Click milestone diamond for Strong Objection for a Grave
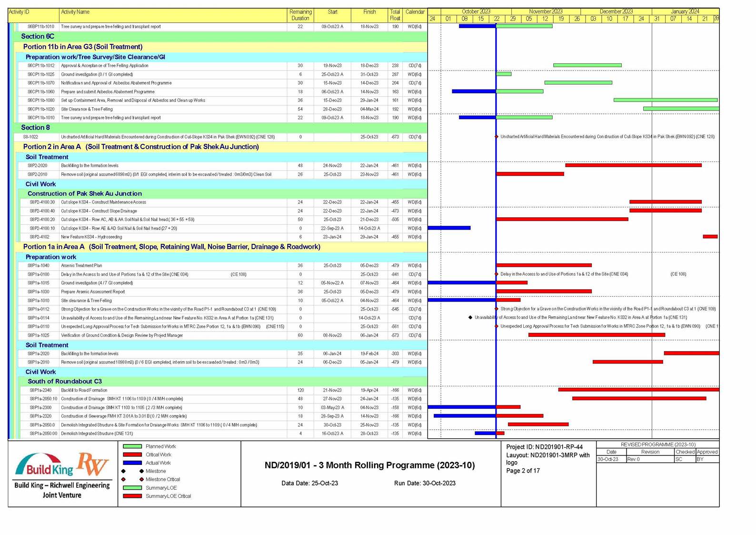This screenshot has width=756, height=535. pos(497,309)
